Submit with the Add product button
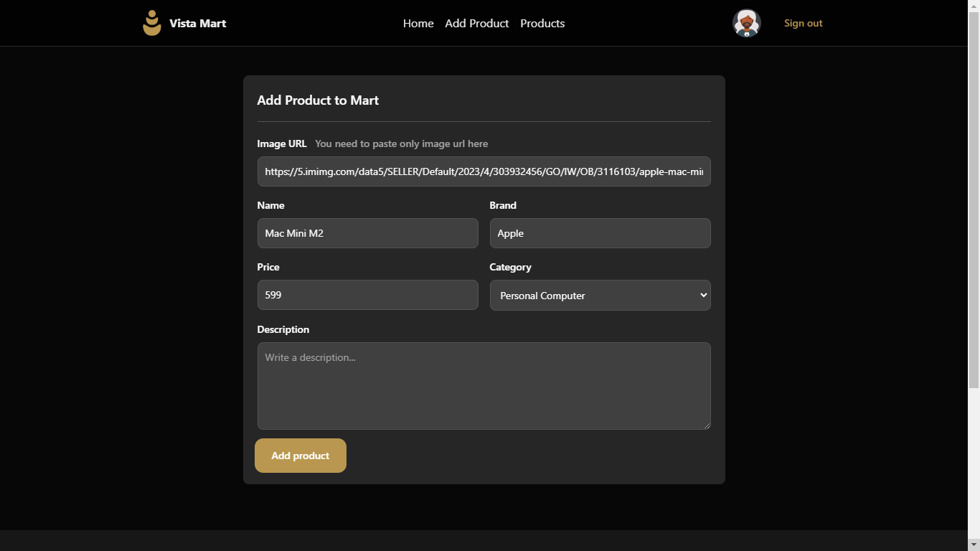Viewport: 980px width, 551px height. click(x=301, y=456)
